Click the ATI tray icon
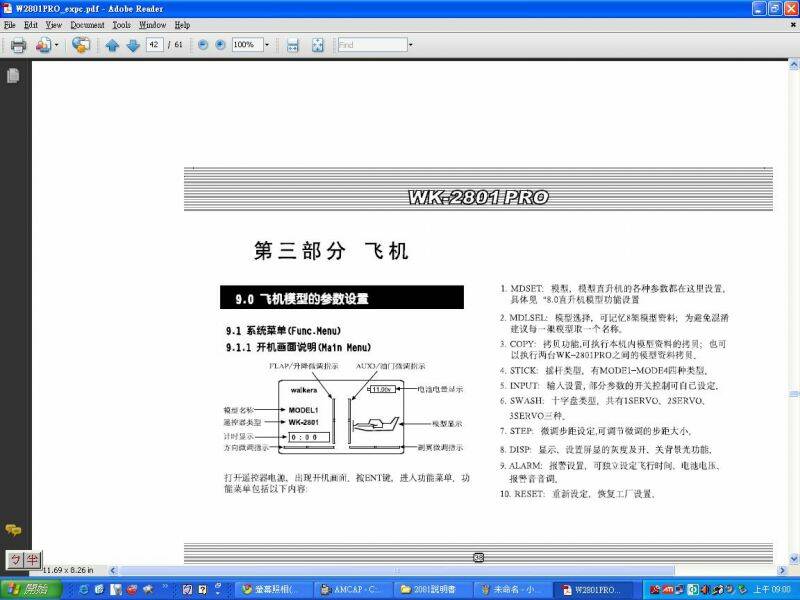 (x=668, y=590)
